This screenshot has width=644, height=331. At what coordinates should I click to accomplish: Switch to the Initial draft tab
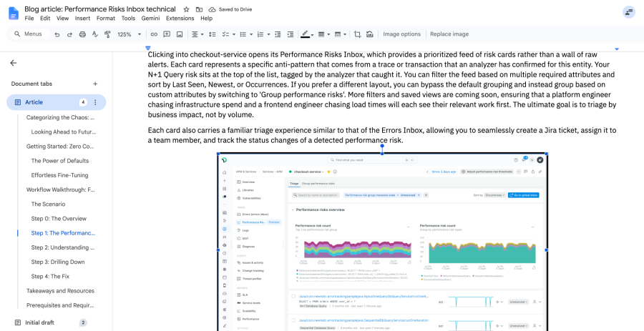39,322
